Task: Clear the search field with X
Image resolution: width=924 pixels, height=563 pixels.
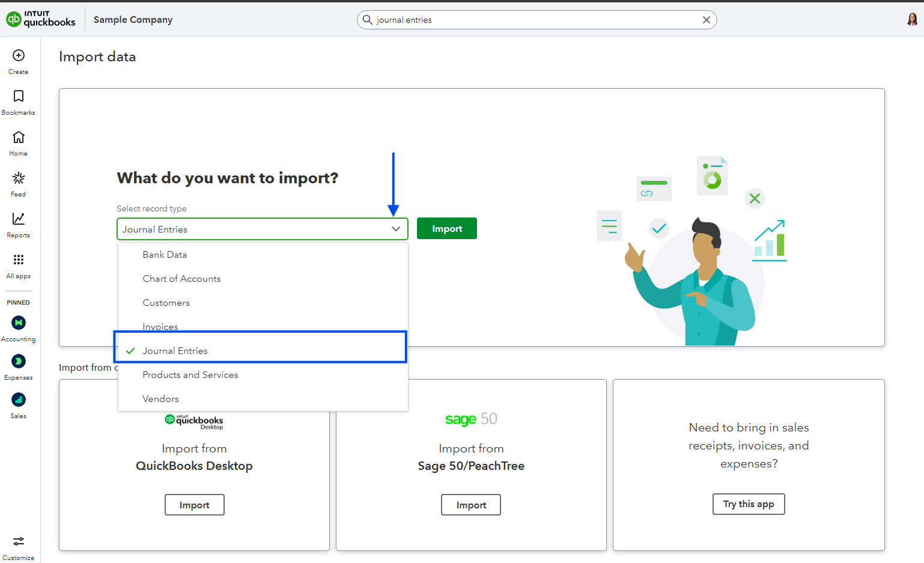Action: (x=707, y=20)
